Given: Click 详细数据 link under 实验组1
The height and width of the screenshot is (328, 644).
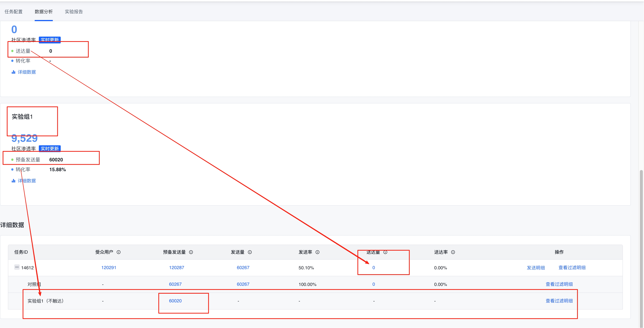Looking at the screenshot, I should click(x=27, y=181).
